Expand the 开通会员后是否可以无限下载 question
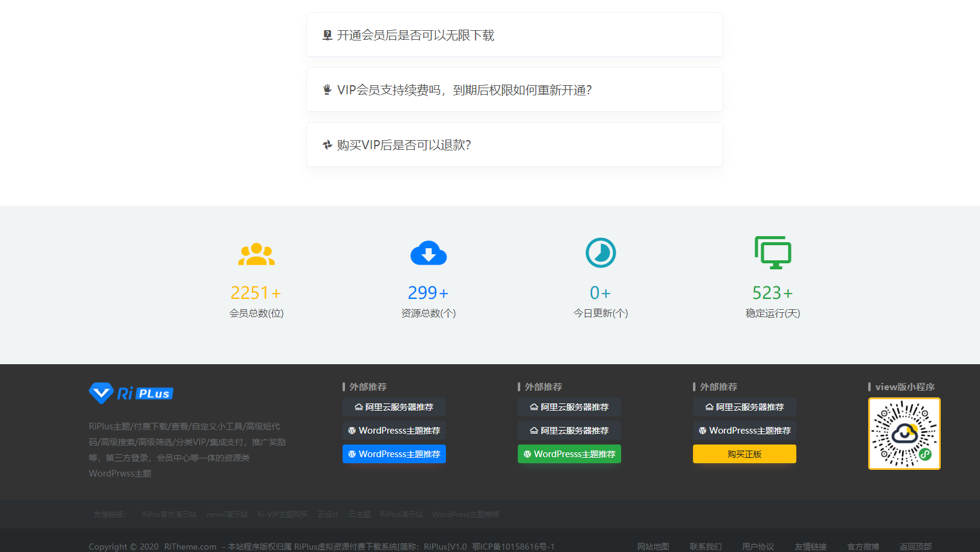This screenshot has height=552, width=980. tap(514, 35)
